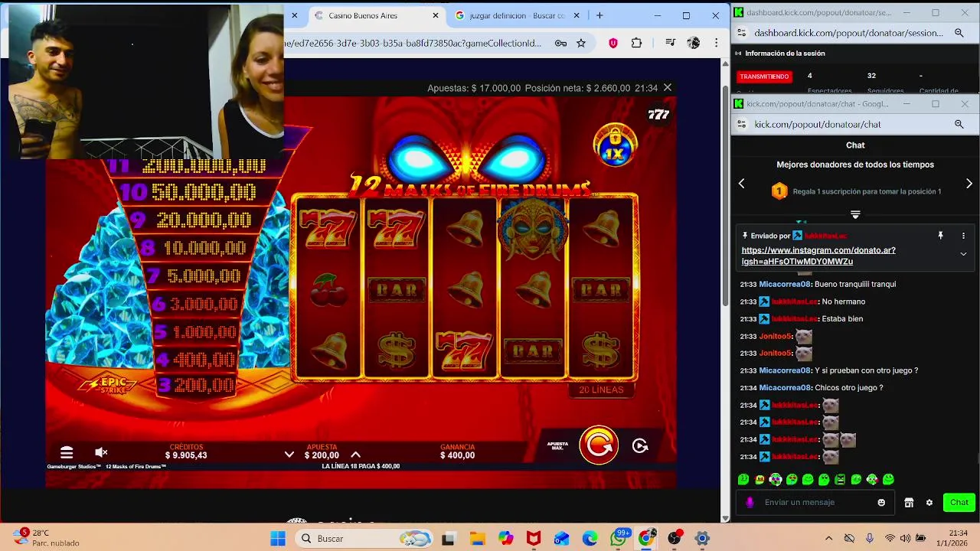The height and width of the screenshot is (551, 980).
Task: Focus the 'Enviar un mensaje' field
Action: pyautogui.click(x=817, y=502)
